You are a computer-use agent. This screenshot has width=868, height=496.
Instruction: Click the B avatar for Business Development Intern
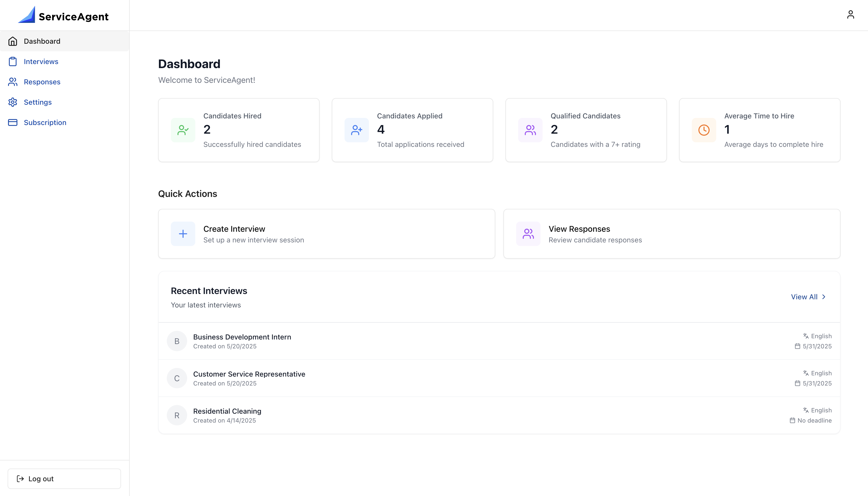pyautogui.click(x=177, y=341)
